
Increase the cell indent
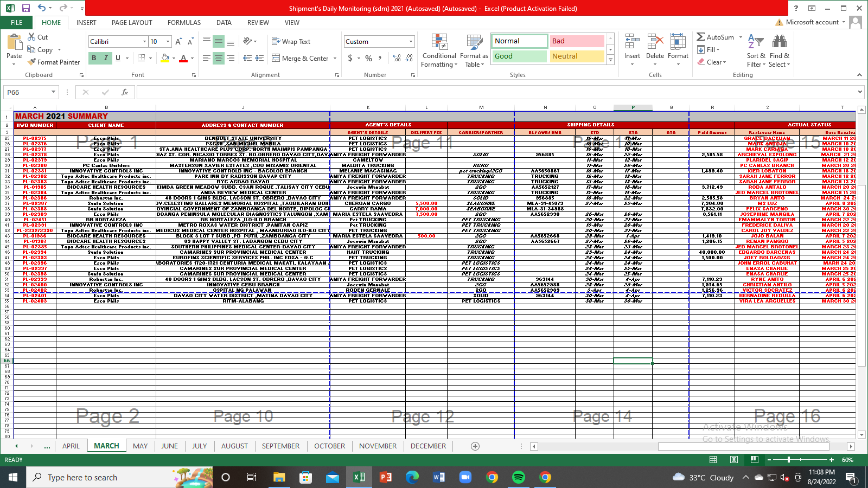[259, 58]
